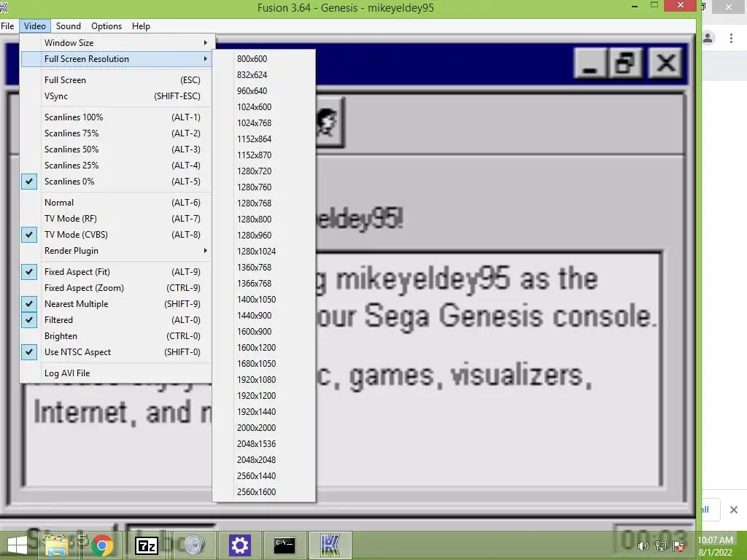Select Scanlines 50%
The height and width of the screenshot is (560, 747).
(x=116, y=149)
